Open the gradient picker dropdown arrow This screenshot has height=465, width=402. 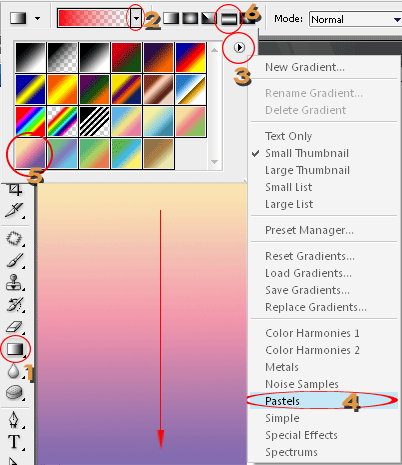[x=136, y=18]
